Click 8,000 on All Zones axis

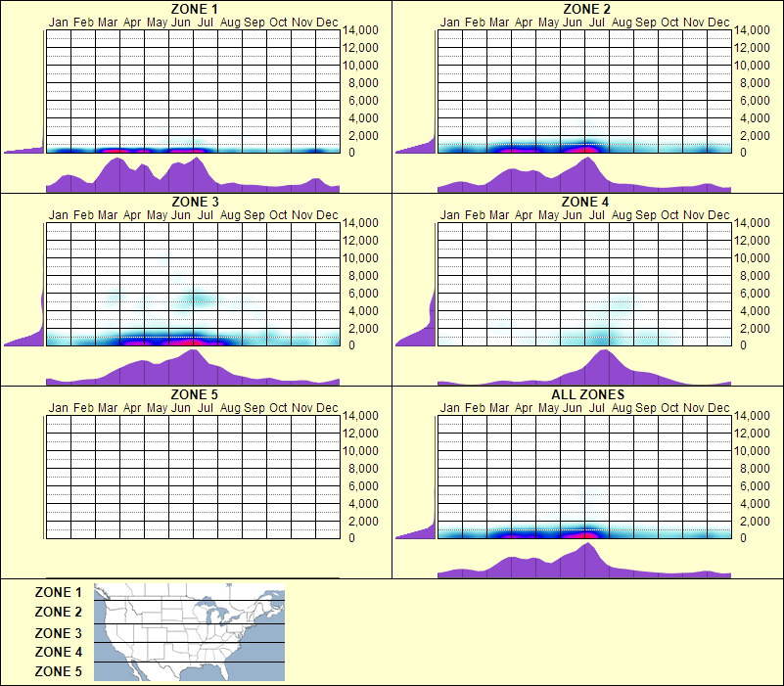[755, 469]
